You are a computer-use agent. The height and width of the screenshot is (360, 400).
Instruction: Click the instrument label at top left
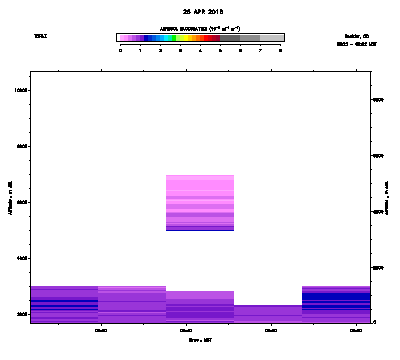(40, 36)
